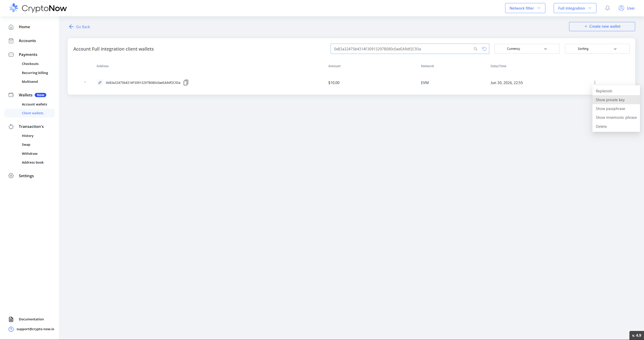
Task: Click the support question mark icon
Action: coord(11,329)
